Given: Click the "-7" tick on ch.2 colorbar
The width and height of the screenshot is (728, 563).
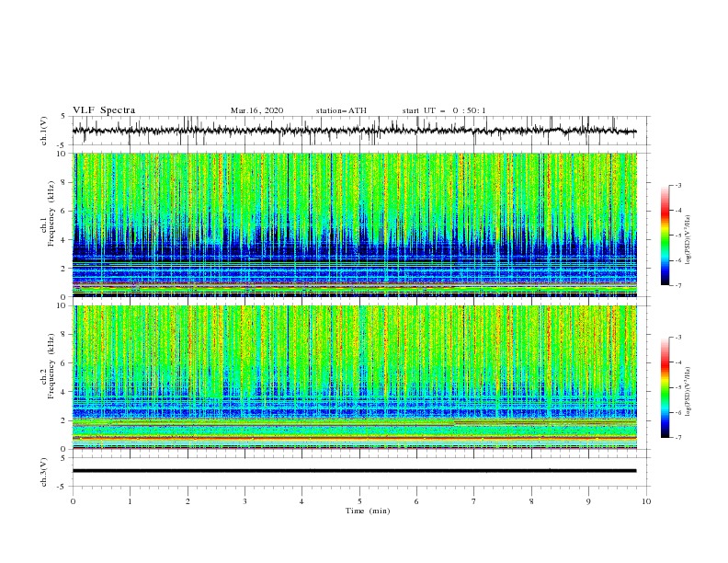Looking at the screenshot, I should (677, 438).
